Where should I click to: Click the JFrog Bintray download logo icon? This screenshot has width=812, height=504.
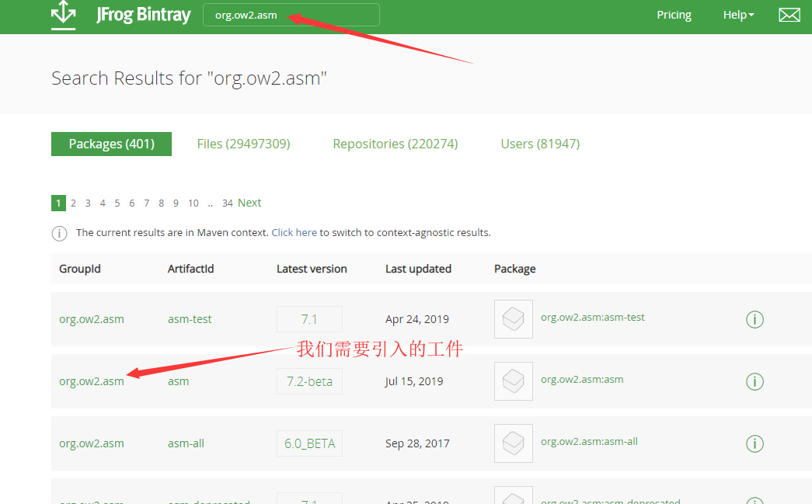coord(63,15)
